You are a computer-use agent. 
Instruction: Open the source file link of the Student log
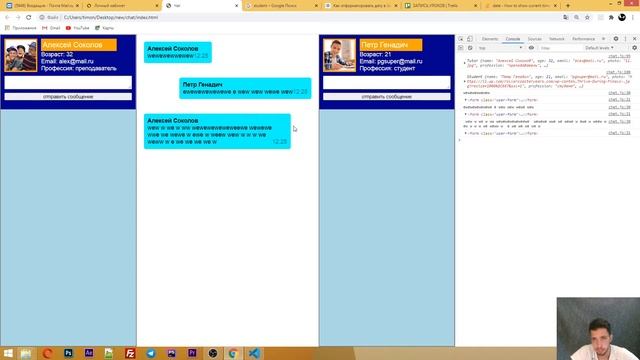pyautogui.click(x=618, y=72)
